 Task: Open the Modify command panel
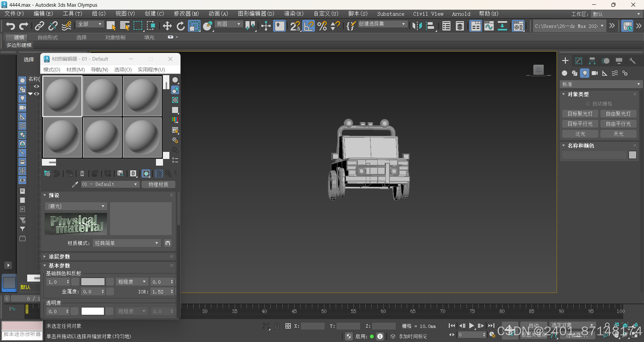578,61
